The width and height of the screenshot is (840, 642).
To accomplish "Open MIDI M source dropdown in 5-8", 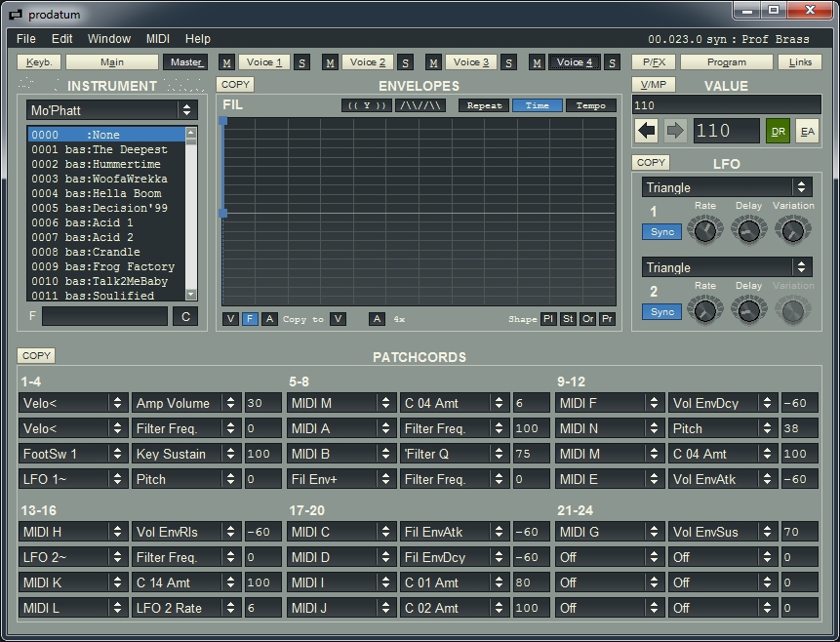I will (x=341, y=403).
